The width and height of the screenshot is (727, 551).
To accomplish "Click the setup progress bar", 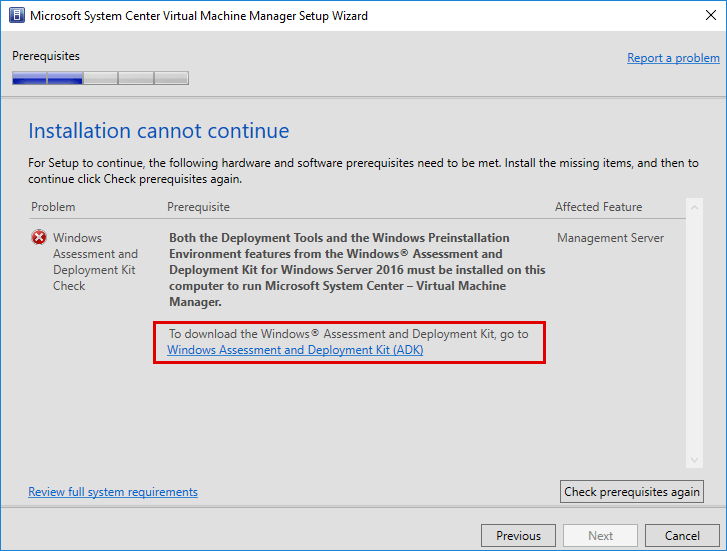I will tap(100, 78).
